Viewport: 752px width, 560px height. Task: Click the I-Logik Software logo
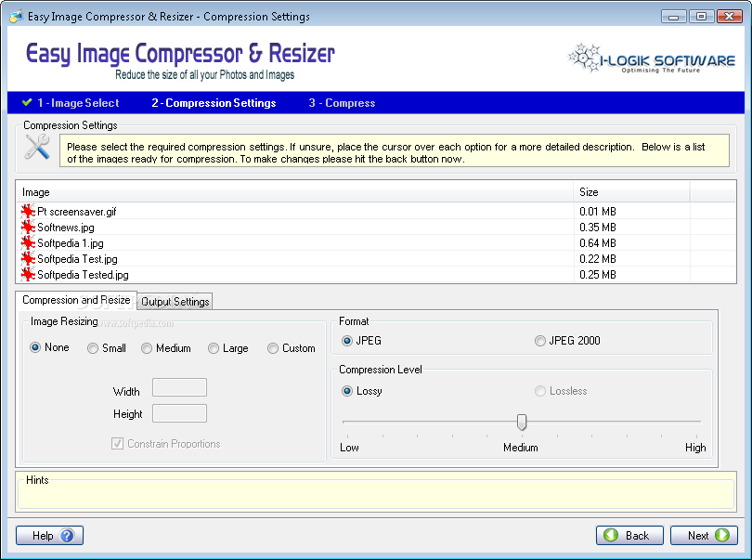point(652,59)
